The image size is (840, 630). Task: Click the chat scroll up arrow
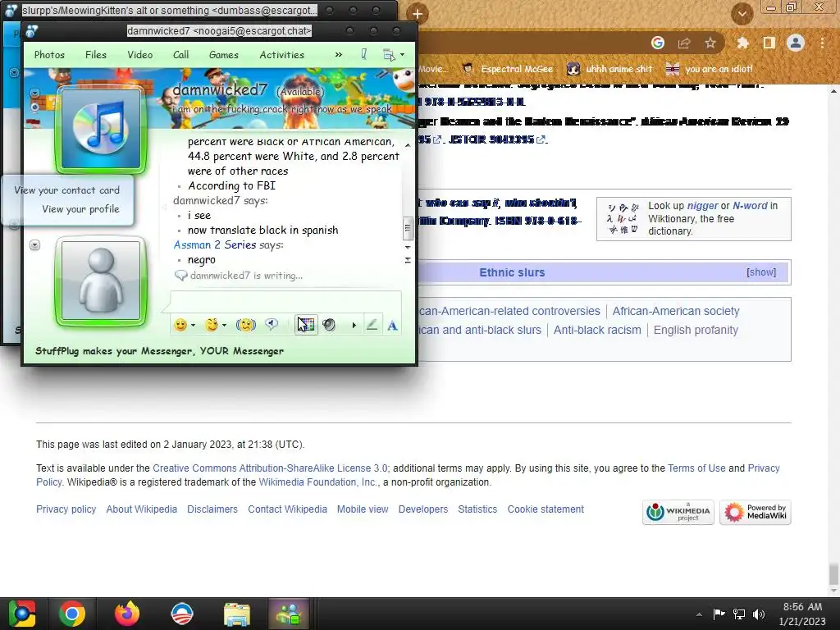pyautogui.click(x=408, y=145)
